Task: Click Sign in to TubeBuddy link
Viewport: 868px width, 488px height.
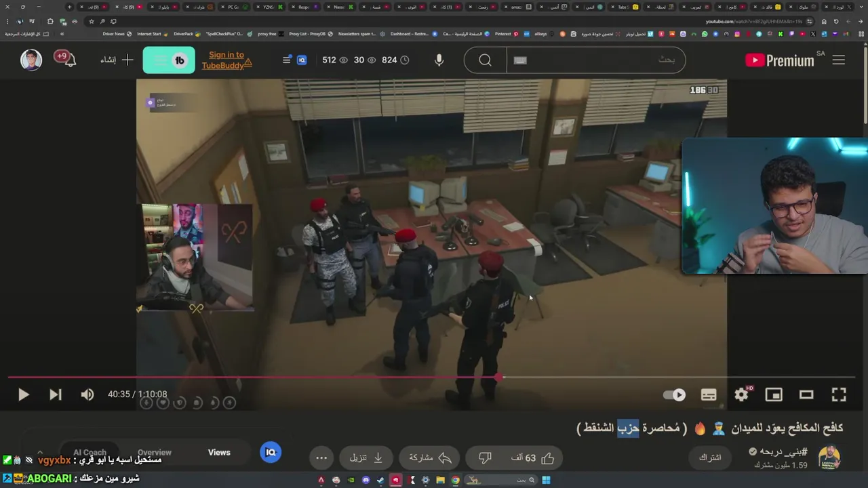Action: click(x=226, y=60)
